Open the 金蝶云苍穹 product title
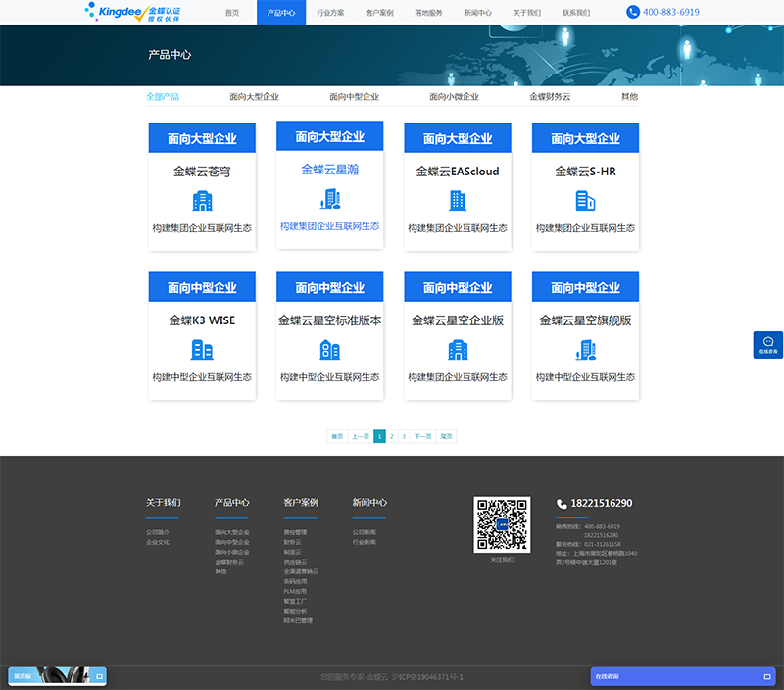The height and width of the screenshot is (690, 784). pos(202,172)
